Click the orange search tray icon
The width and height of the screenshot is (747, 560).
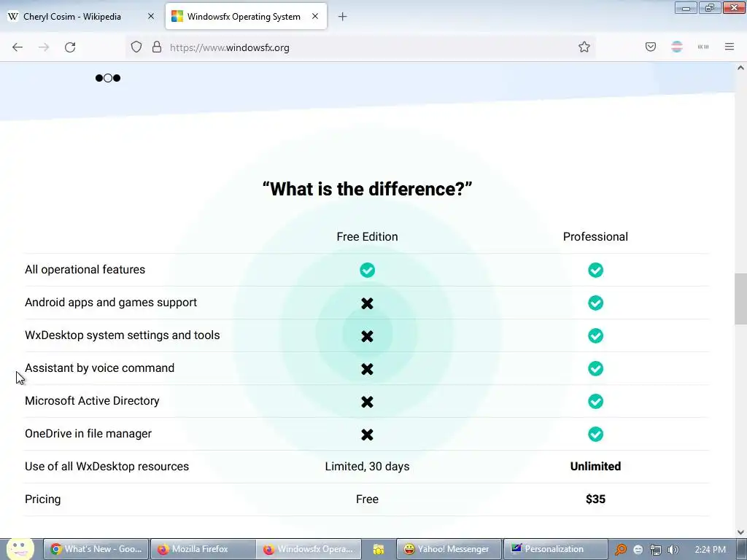click(620, 550)
